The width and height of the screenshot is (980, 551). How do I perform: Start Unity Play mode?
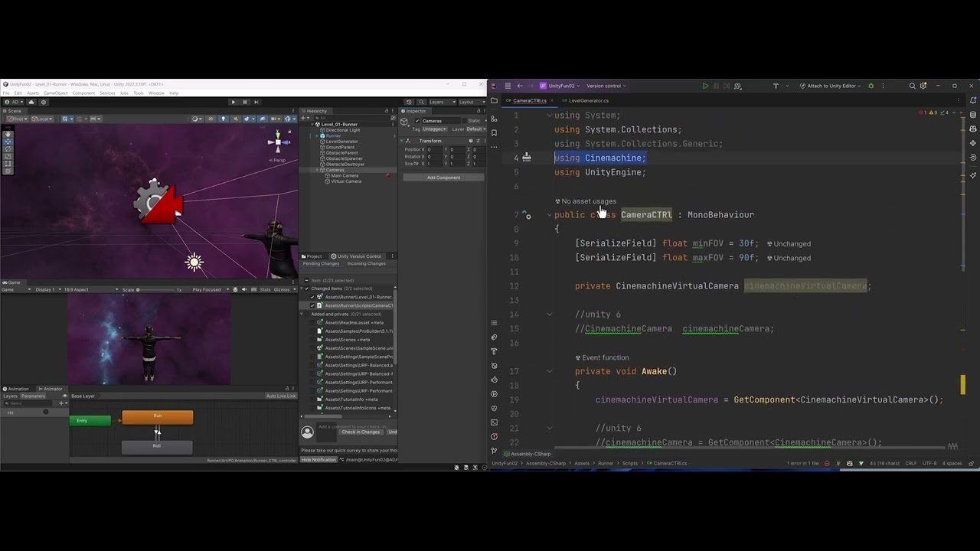point(234,102)
